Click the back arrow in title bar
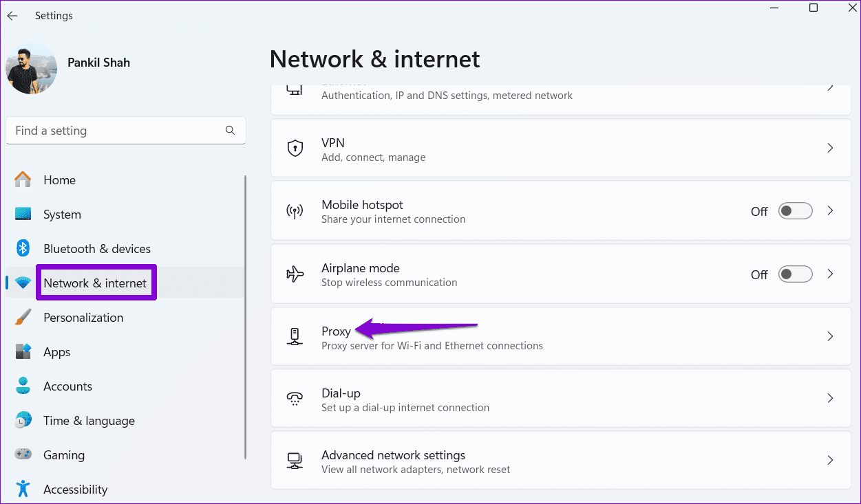 (12, 15)
